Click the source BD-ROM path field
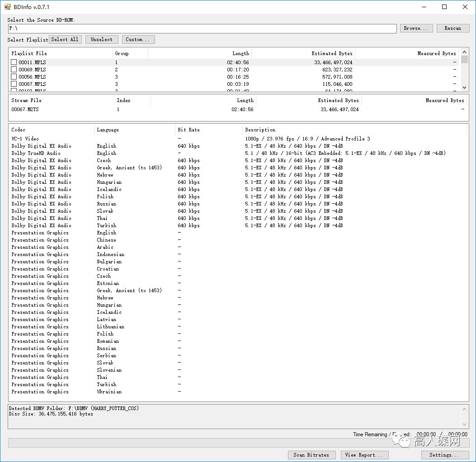The height and width of the screenshot is (462, 476). [x=202, y=28]
